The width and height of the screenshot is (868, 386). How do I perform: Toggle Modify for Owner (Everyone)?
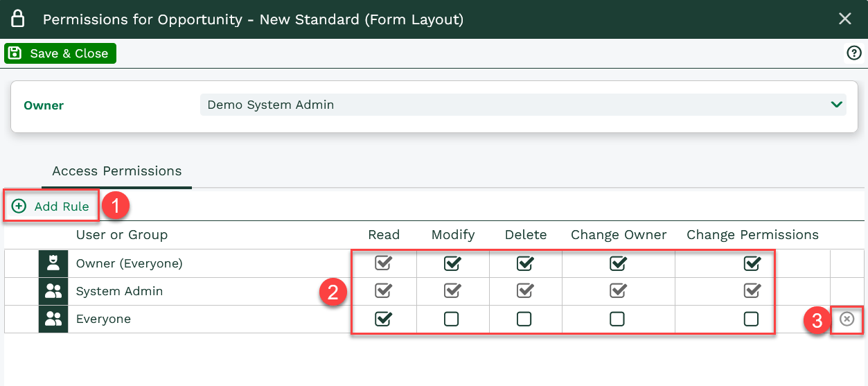click(452, 263)
